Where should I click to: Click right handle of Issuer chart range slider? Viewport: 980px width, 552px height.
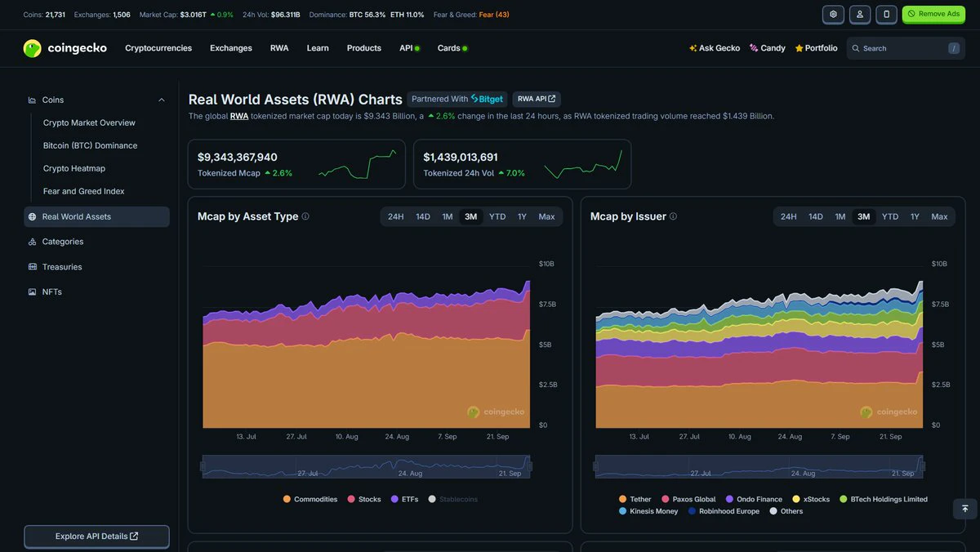pos(923,466)
